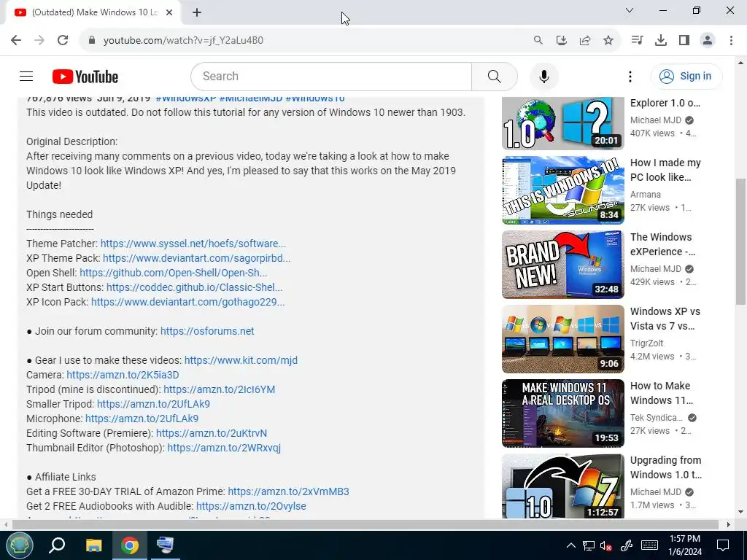Click the install app icon in address bar
This screenshot has height=560, width=747.
coord(561,40)
